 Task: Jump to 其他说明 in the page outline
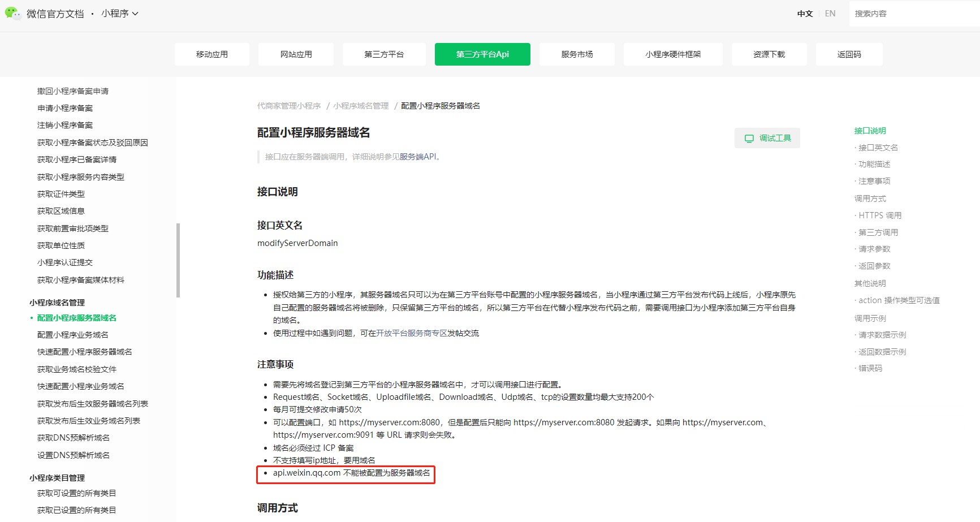[870, 283]
